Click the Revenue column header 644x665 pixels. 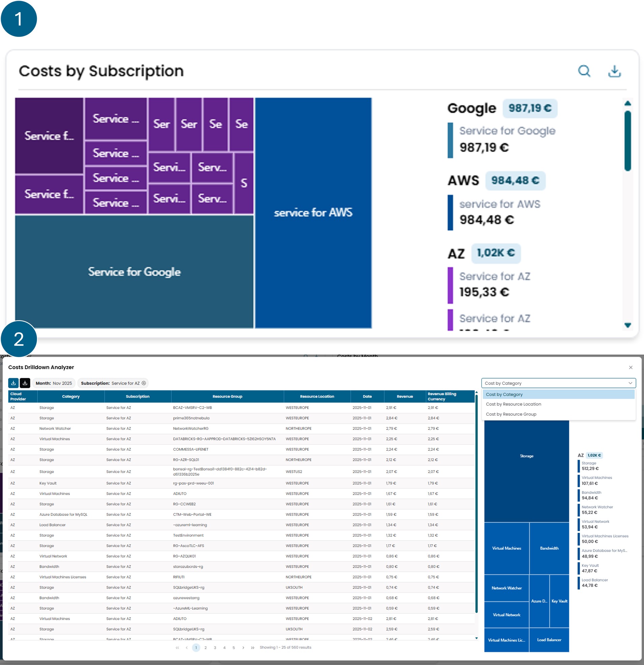[x=405, y=396]
